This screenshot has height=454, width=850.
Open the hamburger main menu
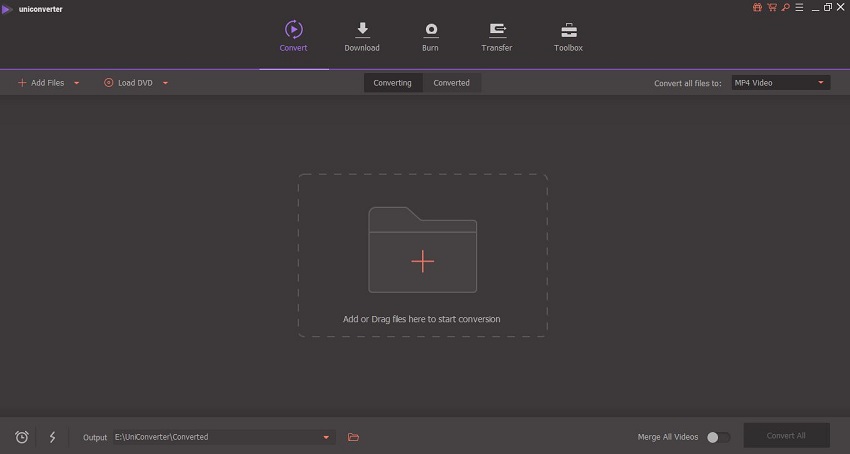coord(797,7)
